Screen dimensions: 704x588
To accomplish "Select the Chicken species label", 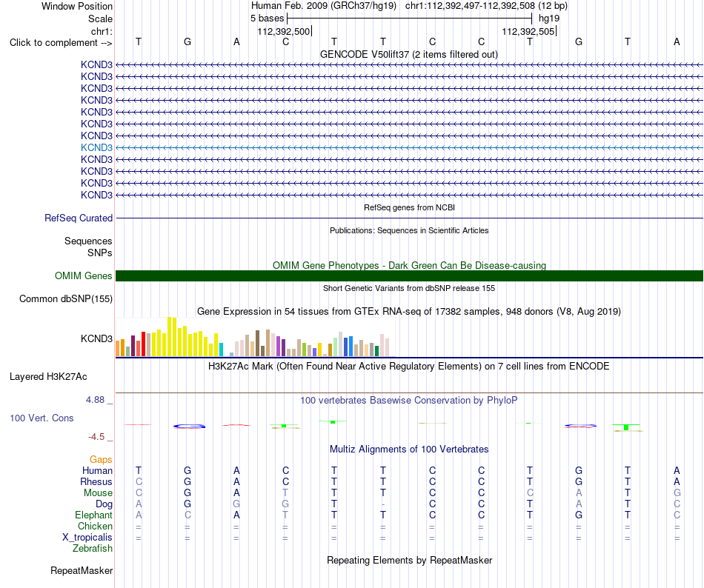I will [95, 526].
